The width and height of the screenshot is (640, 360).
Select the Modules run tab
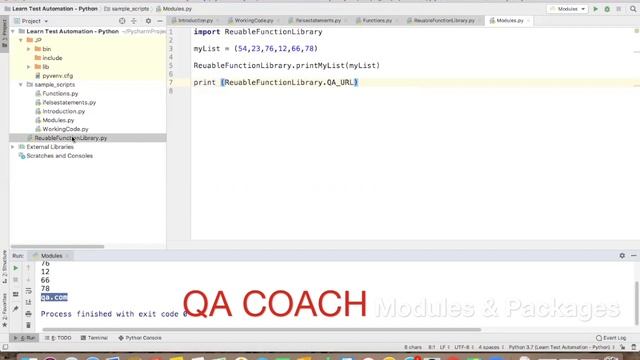[51, 256]
